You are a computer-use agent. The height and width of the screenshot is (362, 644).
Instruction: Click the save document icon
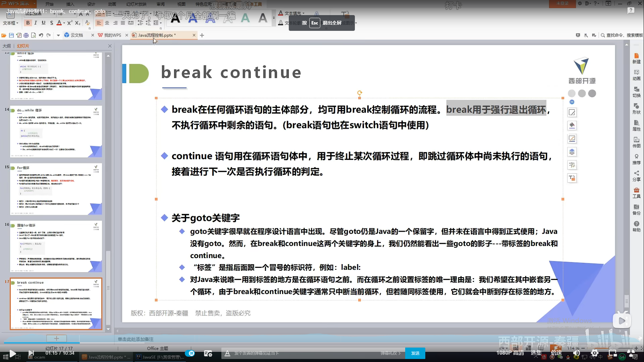pyautogui.click(x=11, y=35)
